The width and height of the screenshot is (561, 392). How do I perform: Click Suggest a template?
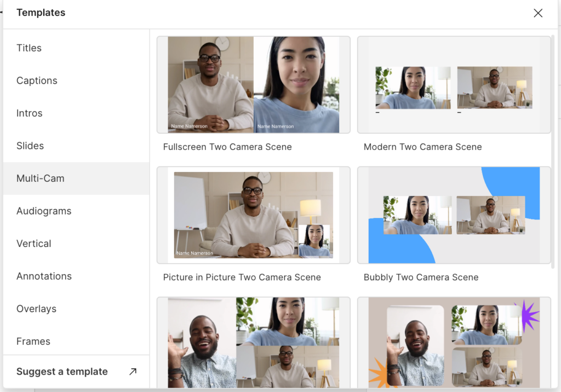[x=62, y=371]
